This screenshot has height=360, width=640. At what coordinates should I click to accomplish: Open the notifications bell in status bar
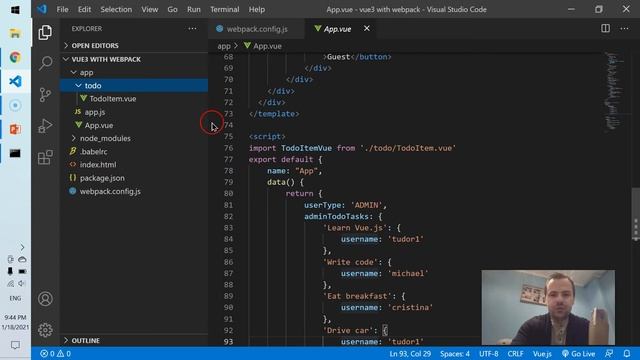(627, 353)
